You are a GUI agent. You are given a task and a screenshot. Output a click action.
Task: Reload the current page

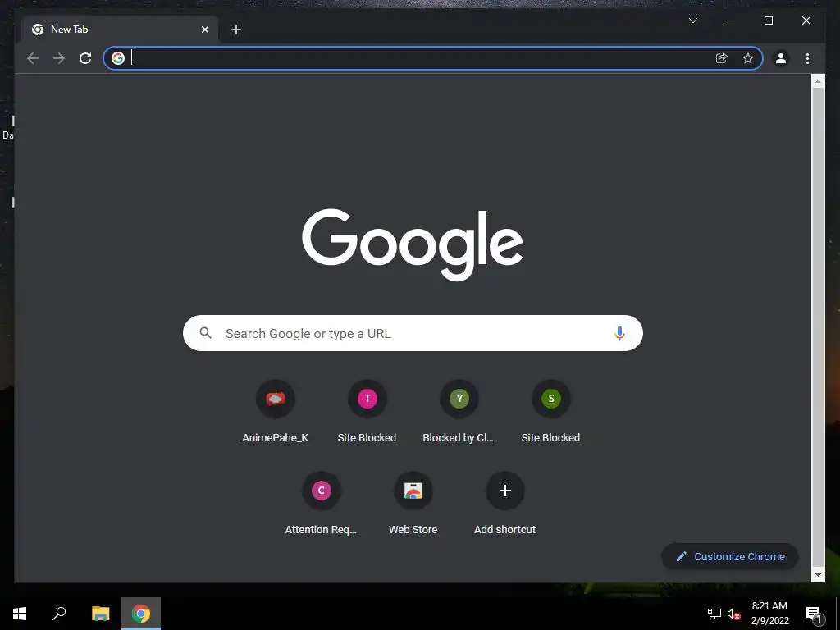[x=85, y=58]
